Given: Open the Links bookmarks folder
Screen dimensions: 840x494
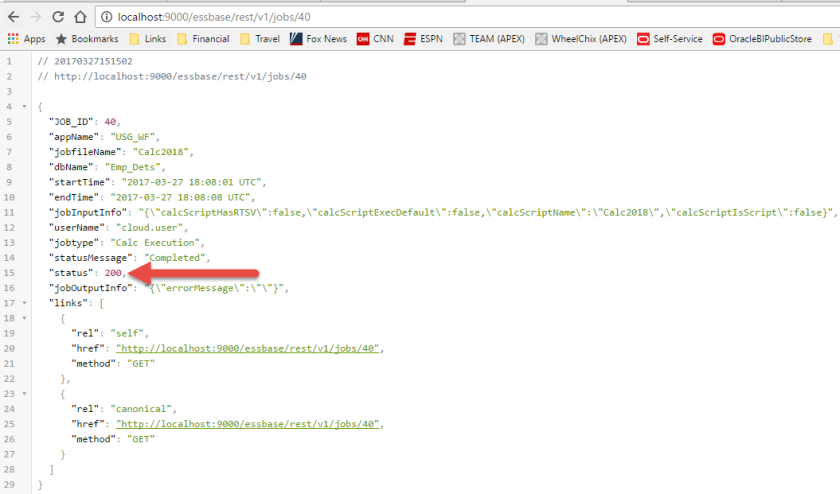Looking at the screenshot, I should click(146, 39).
